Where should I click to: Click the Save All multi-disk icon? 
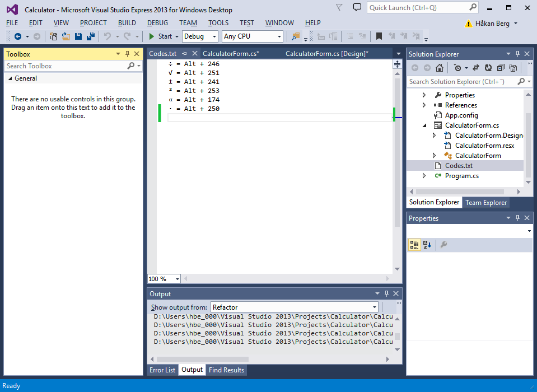pos(91,36)
